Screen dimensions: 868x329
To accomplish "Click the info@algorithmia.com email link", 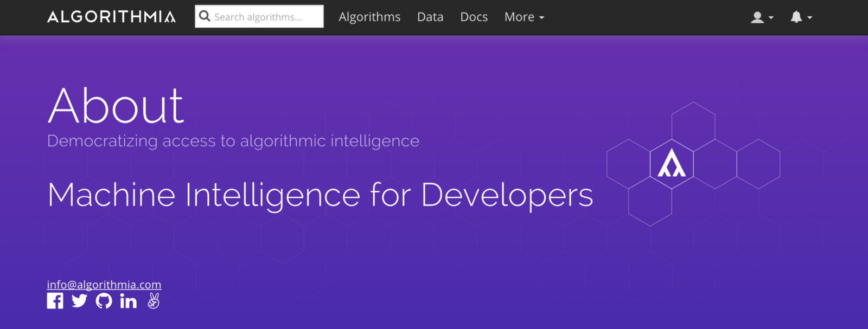I will coord(104,285).
